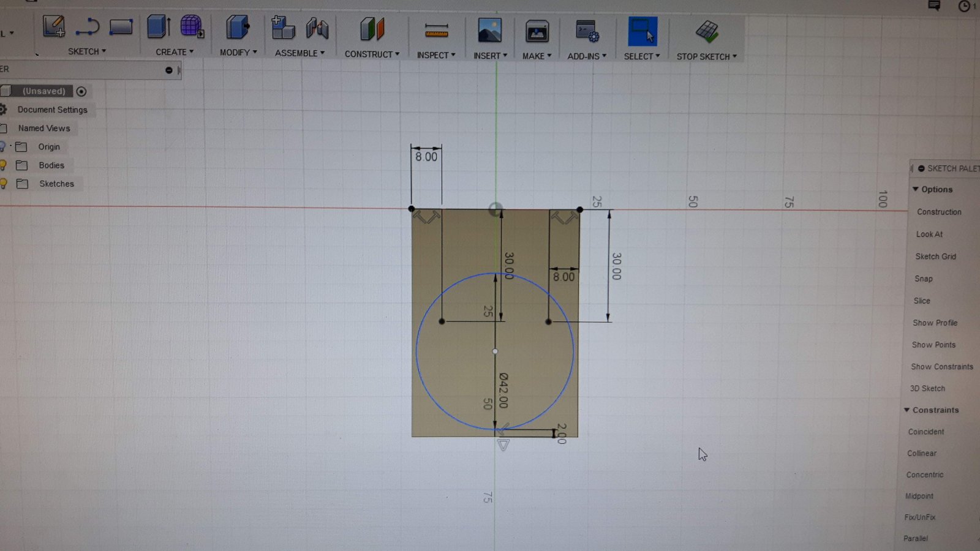Click the Sketches folder icon
Image resolution: width=980 pixels, height=551 pixels.
coord(23,184)
